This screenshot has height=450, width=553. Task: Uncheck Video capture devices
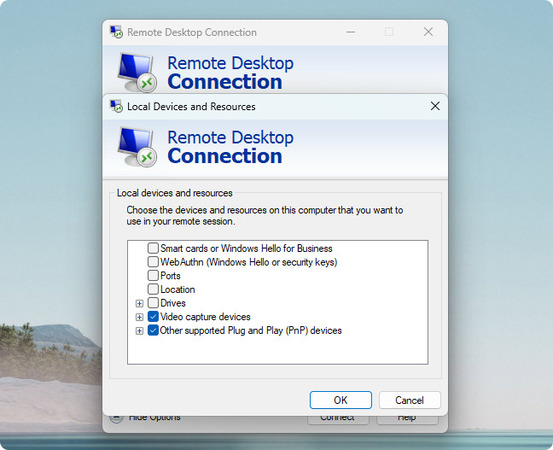click(153, 316)
